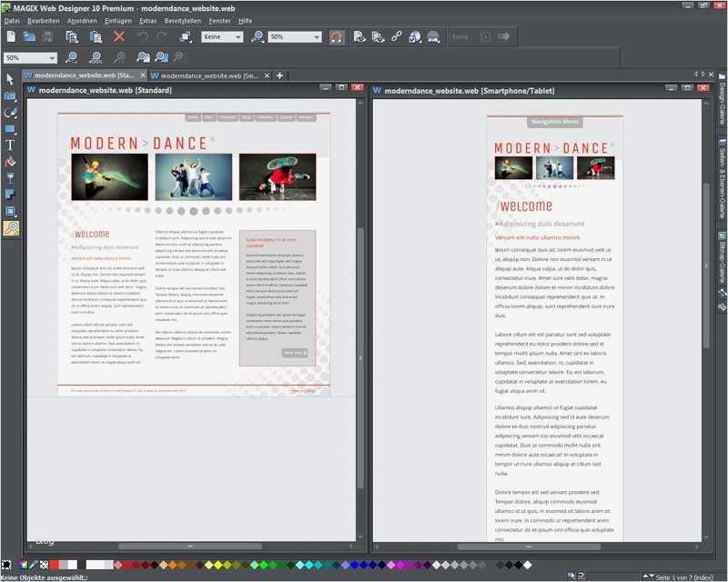Click the Navigation Menu button in smartphone preview
This screenshot has width=728, height=582.
pyautogui.click(x=554, y=121)
